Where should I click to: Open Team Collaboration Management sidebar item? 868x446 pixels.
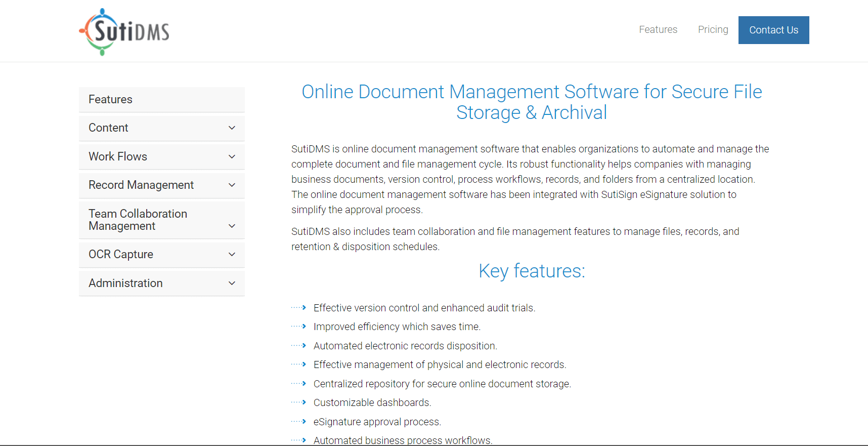[162, 220]
